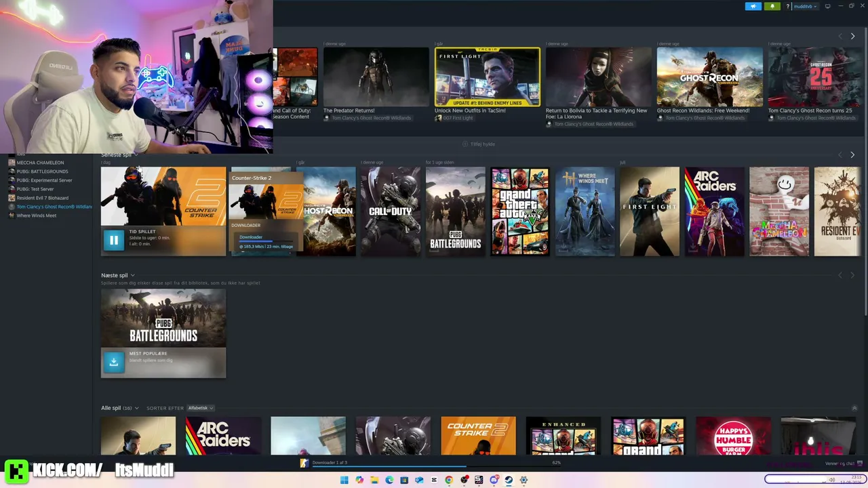Image resolution: width=868 pixels, height=488 pixels.
Task: Open the gear settings app in taskbar
Action: [524, 480]
